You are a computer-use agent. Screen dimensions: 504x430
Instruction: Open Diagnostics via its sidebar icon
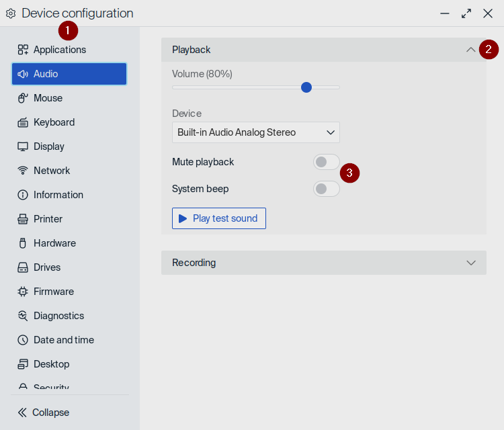click(23, 316)
